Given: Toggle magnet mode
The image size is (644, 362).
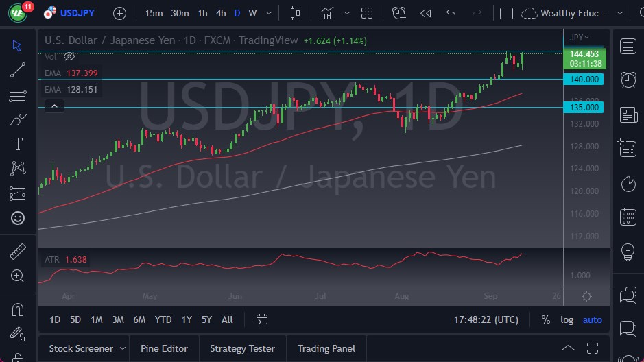Looking at the screenshot, I should tap(17, 309).
